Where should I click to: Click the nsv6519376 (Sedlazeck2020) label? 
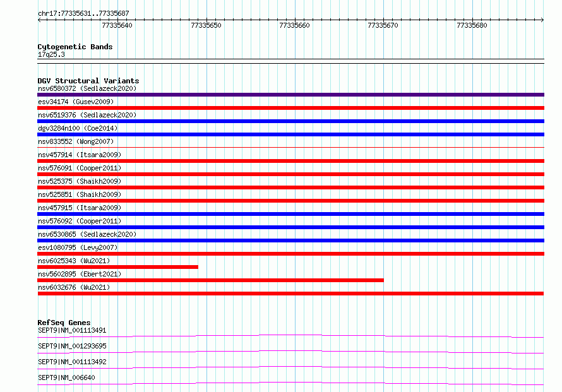[87, 115]
